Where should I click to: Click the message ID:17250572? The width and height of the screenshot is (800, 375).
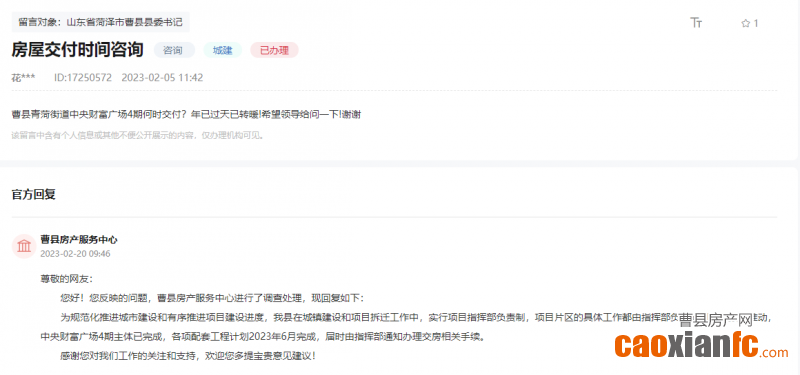83,78
